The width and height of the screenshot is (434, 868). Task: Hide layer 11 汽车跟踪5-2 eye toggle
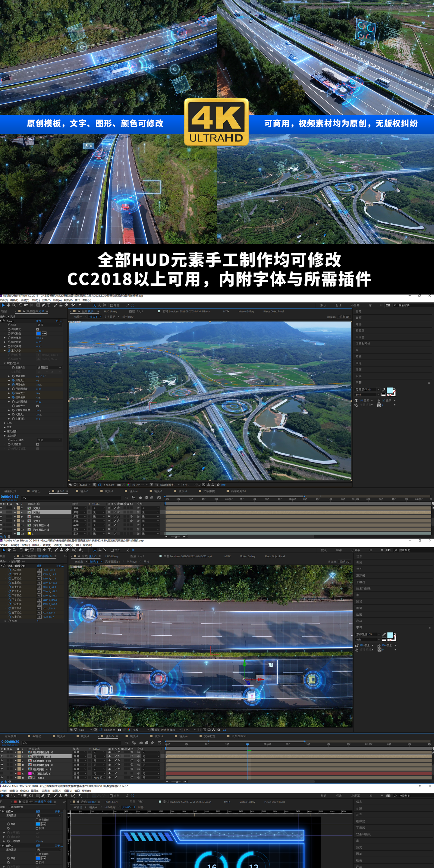coord(1,525)
